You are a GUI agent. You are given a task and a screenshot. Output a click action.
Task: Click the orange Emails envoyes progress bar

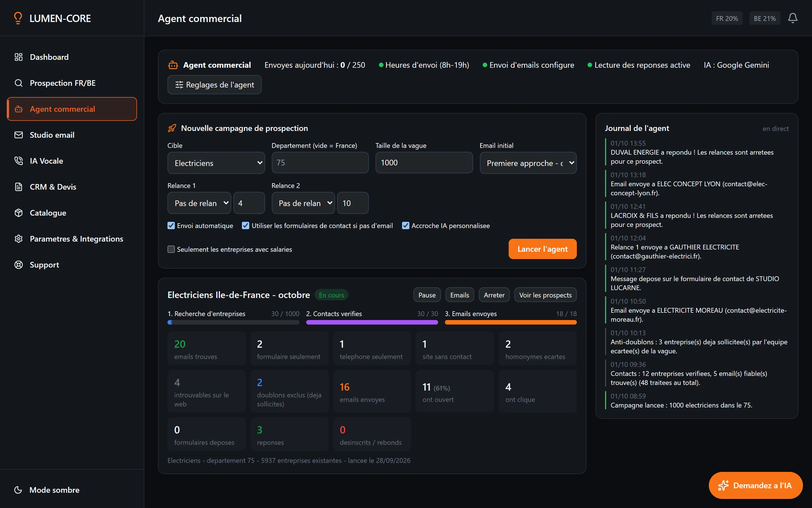click(511, 322)
